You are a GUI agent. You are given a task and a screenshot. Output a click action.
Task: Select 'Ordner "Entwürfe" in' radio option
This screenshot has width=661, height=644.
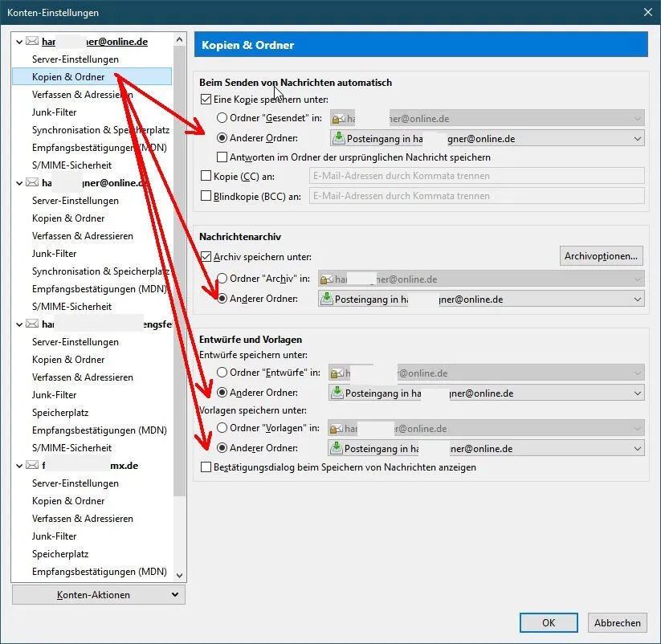pyautogui.click(x=222, y=372)
